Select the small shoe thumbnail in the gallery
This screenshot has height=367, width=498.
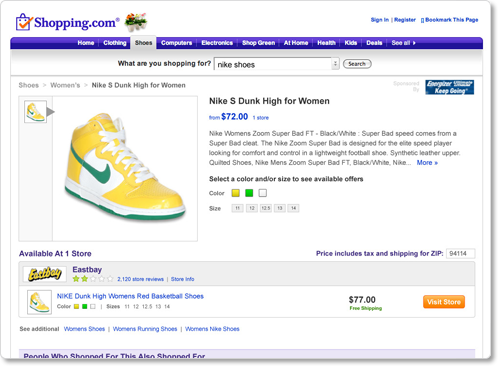(35, 112)
